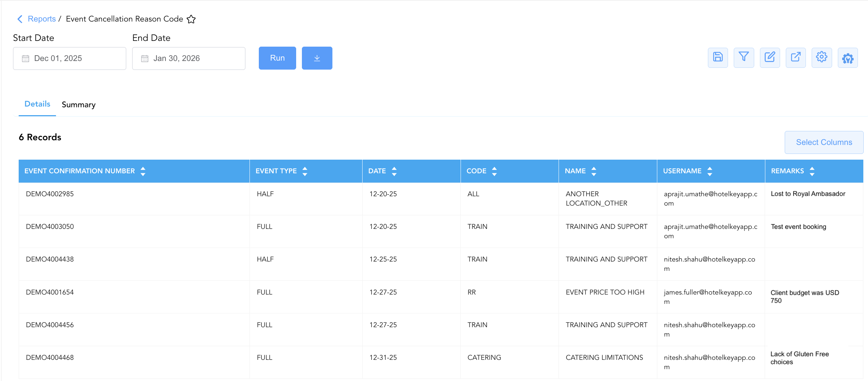Go to the Reports breadcrumb link

tap(42, 19)
